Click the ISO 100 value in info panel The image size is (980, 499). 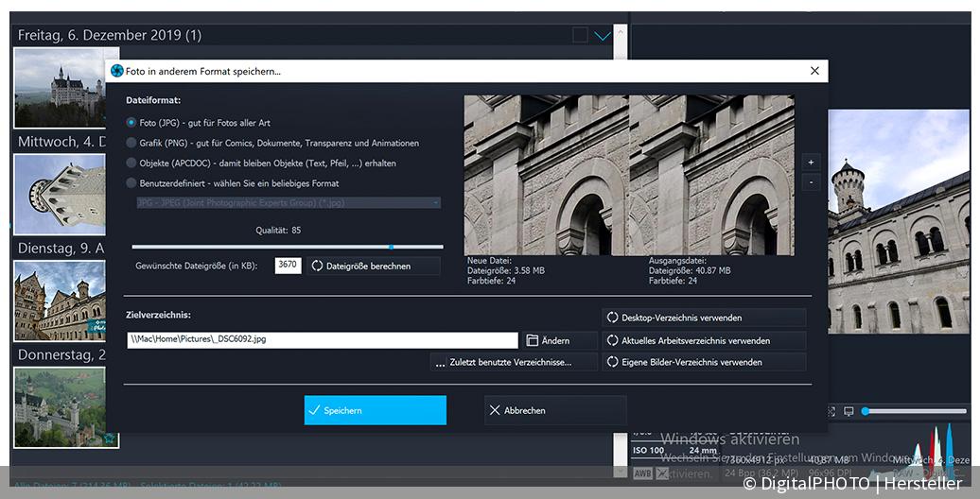pyautogui.click(x=649, y=450)
